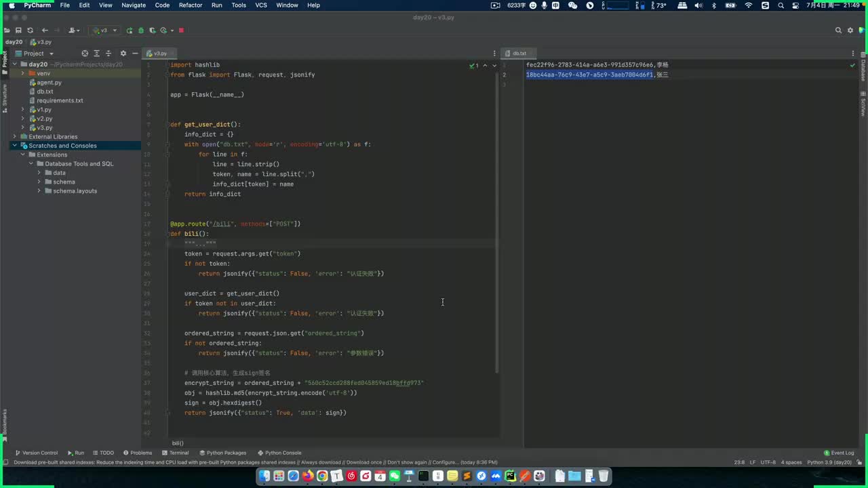The width and height of the screenshot is (868, 488).
Task: Open IDE settings gear in top-right toolbar
Action: (x=850, y=30)
